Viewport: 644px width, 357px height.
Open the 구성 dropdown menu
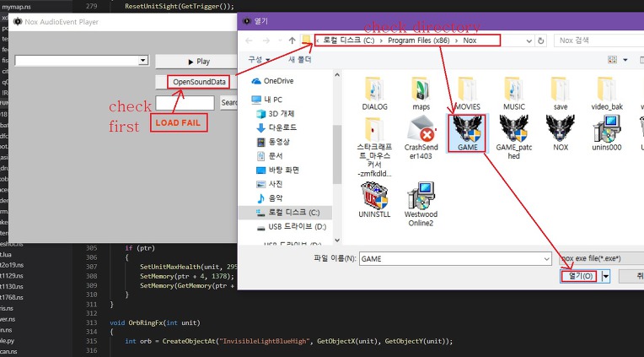[x=259, y=60]
